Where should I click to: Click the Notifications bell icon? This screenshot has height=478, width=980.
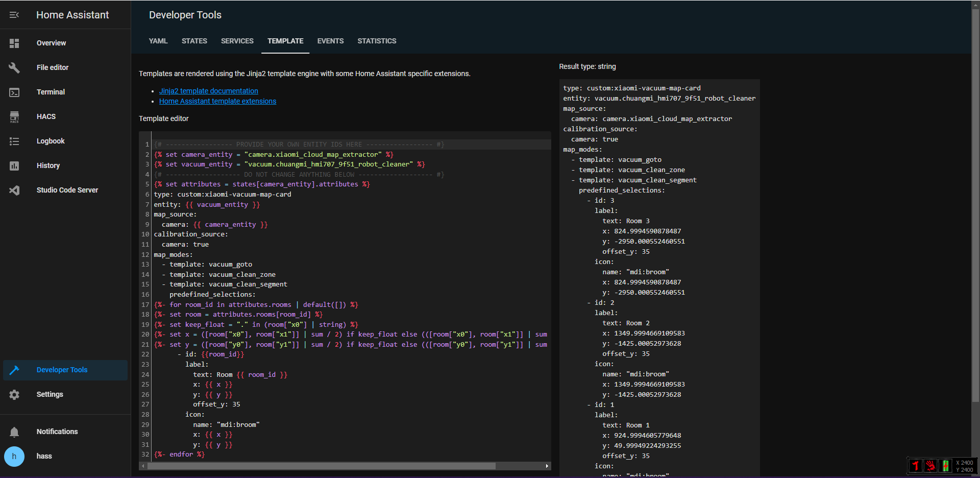[x=14, y=432]
